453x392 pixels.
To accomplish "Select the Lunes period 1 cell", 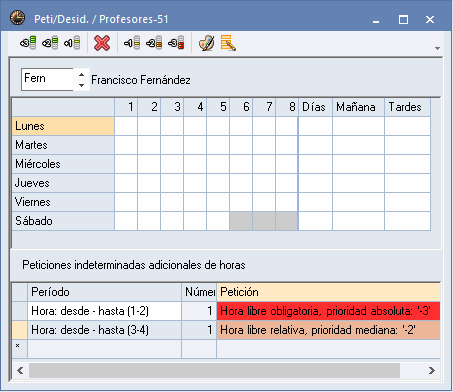I will click(126, 126).
